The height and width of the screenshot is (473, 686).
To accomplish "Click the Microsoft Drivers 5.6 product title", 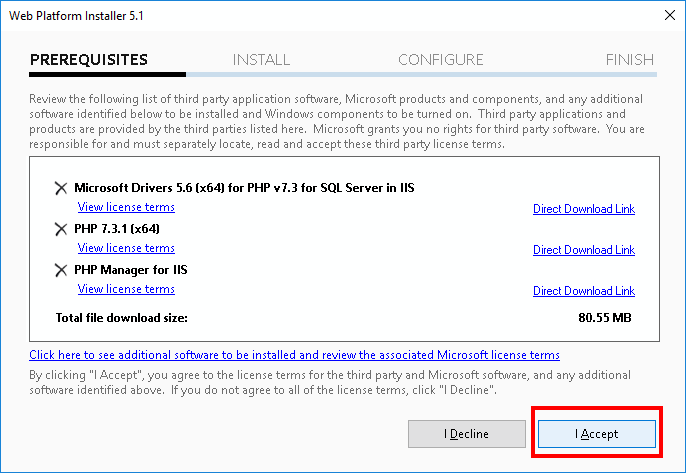I will click(x=244, y=188).
